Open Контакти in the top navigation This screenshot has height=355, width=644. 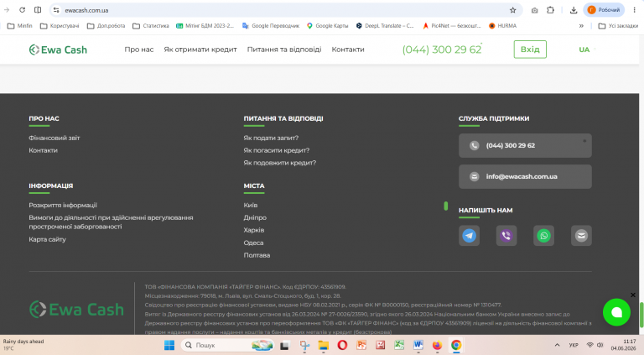pos(348,50)
